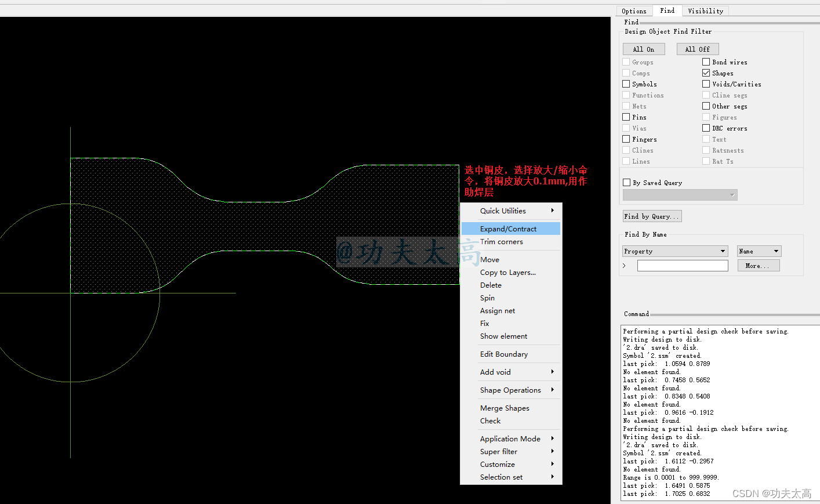Open the Application Mode submenu arrow
The image size is (820, 504).
click(x=552, y=438)
